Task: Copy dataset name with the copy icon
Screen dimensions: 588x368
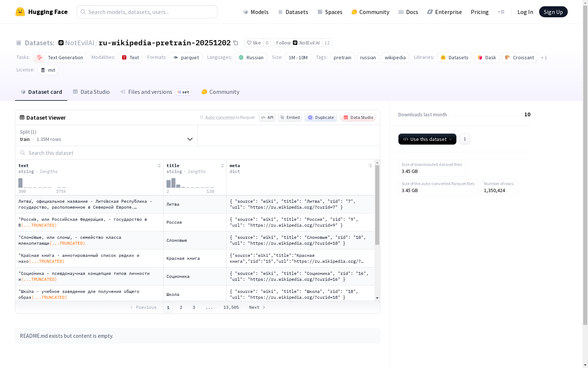Action: [236, 43]
